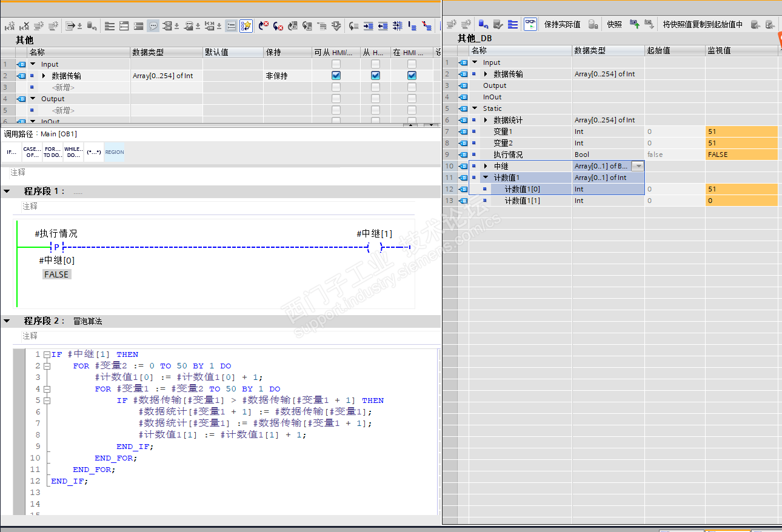Collapse the 计数值1 array in DB table

tap(486, 178)
